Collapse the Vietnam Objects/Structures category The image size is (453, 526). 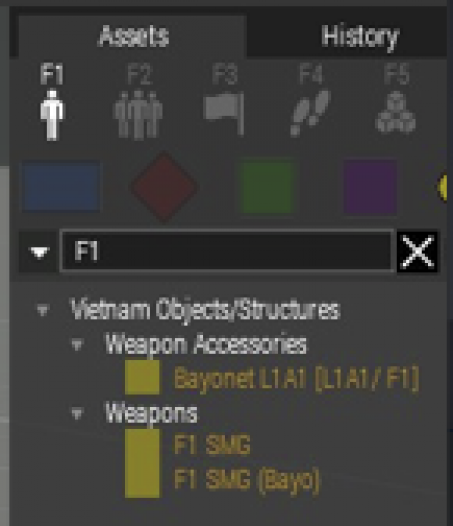click(x=43, y=310)
